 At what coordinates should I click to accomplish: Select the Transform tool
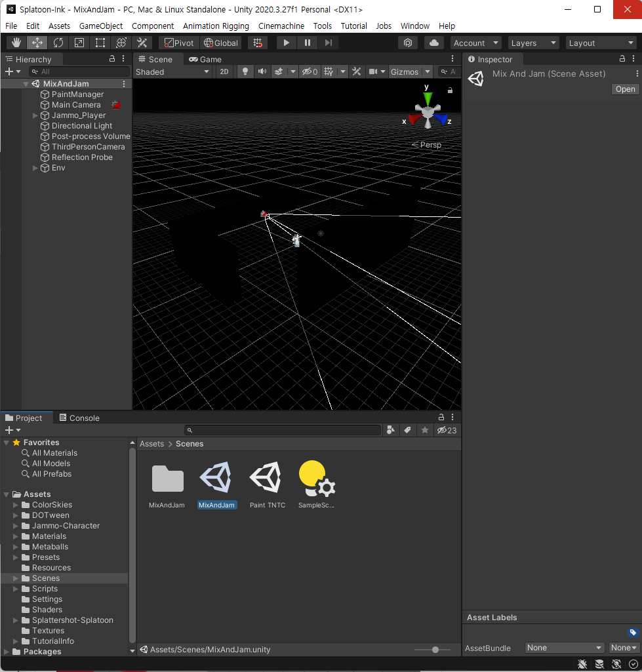click(121, 43)
